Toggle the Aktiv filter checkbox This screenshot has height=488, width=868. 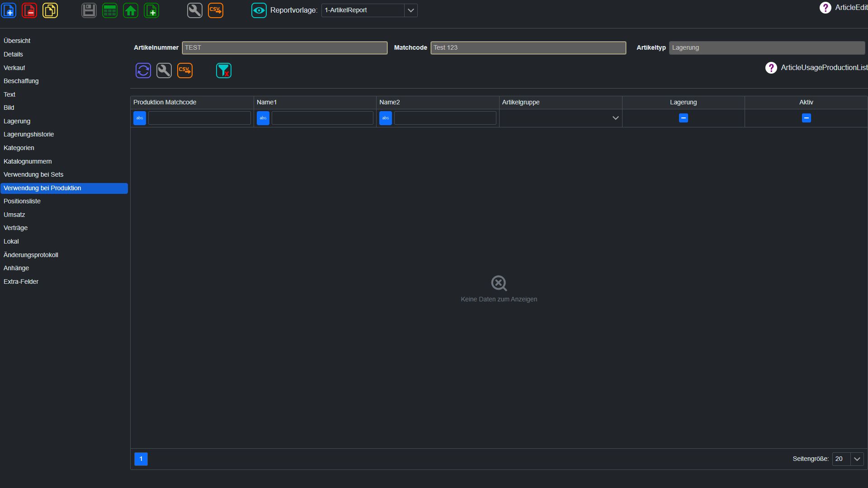point(806,118)
